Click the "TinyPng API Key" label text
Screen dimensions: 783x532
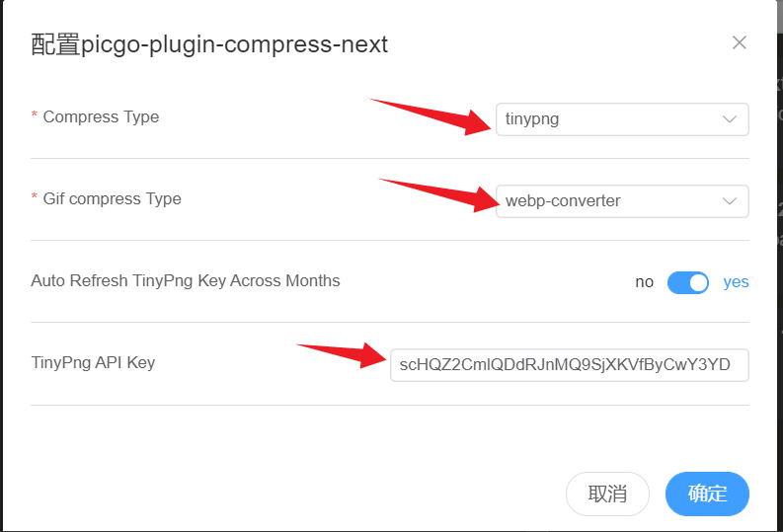[93, 363]
